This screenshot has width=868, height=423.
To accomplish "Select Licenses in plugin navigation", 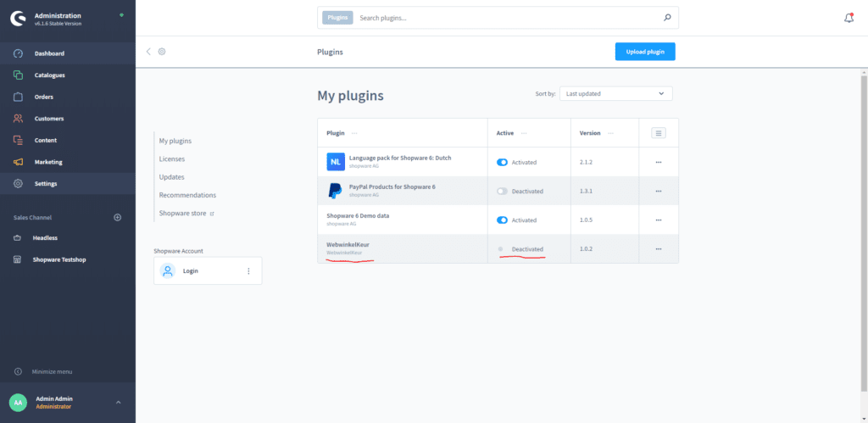I will click(172, 159).
